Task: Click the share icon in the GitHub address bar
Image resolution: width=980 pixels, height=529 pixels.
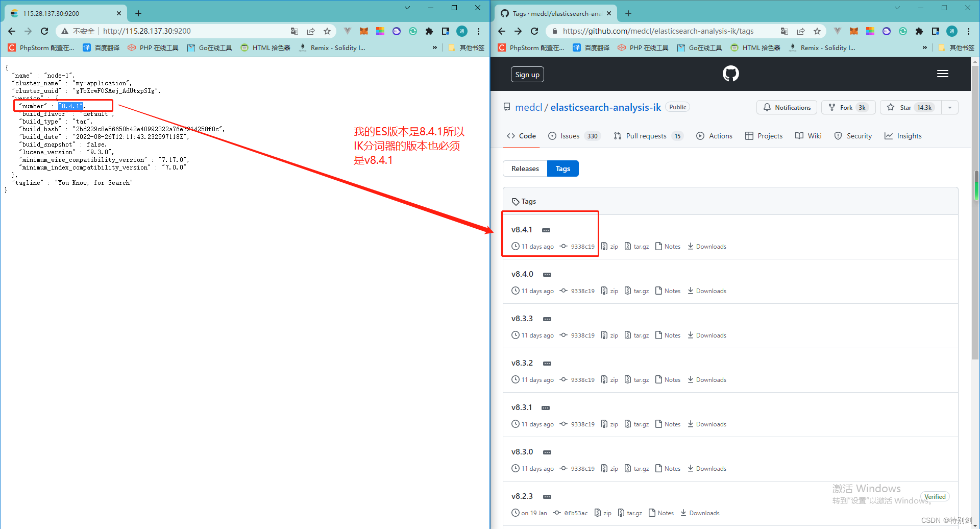Action: coord(801,31)
